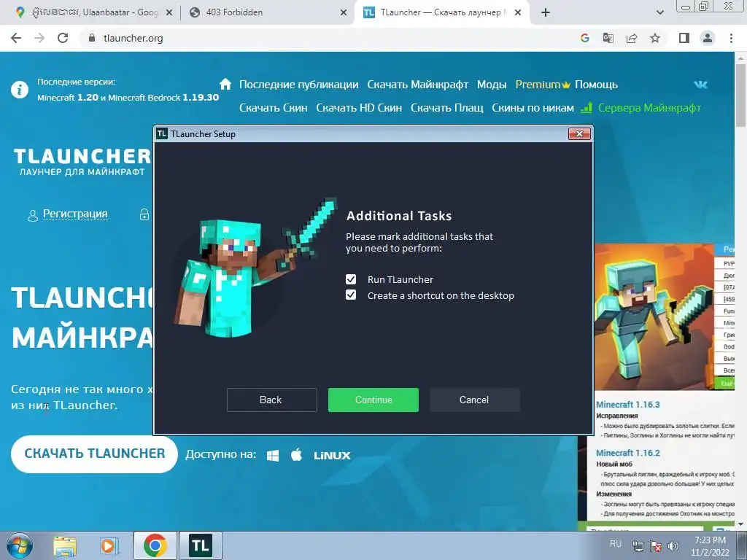Open media player from taskbar
The image size is (747, 560).
109,546
